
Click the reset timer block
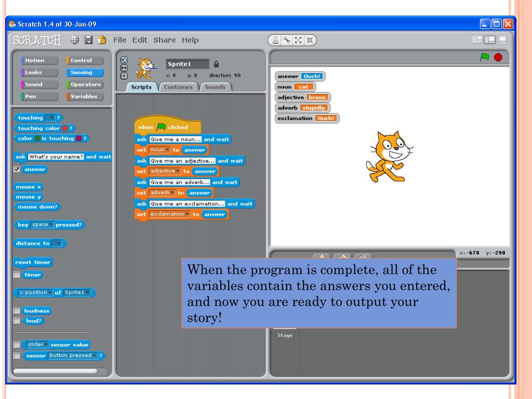tap(33, 262)
